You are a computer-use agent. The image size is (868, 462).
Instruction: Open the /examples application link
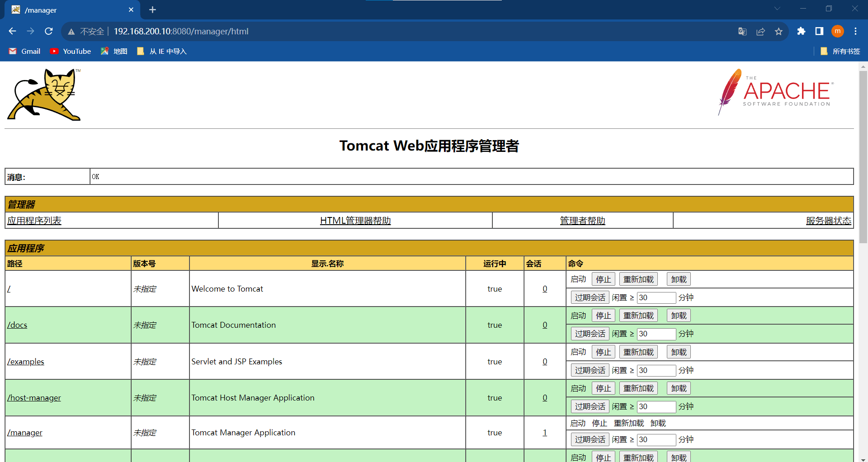(26, 362)
